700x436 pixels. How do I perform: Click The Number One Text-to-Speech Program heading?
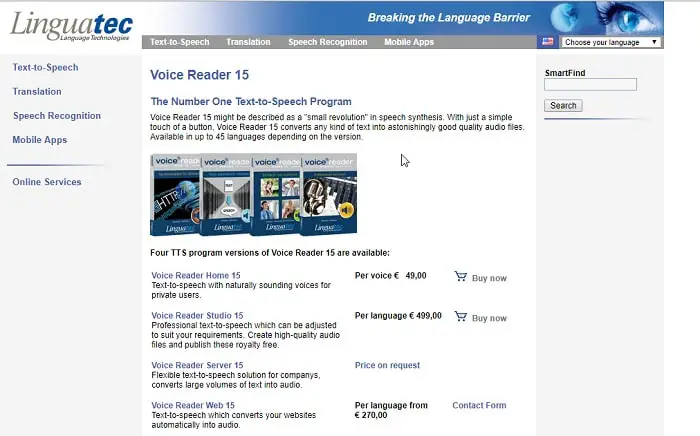tap(251, 101)
